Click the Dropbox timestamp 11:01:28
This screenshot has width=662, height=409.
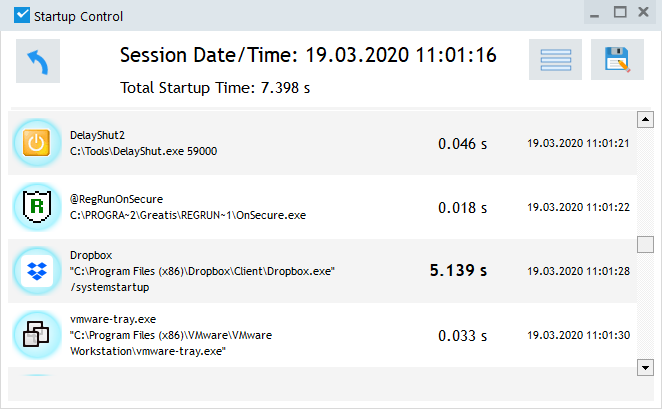[578, 271]
